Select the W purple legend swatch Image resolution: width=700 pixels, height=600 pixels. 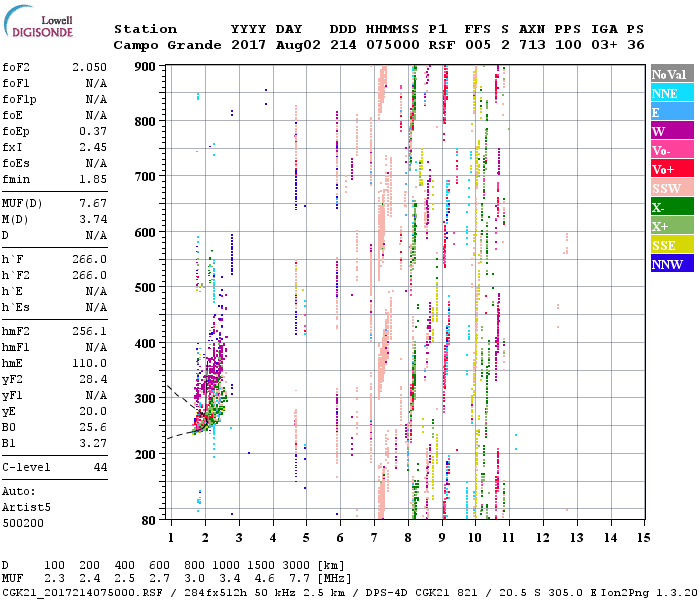[x=672, y=131]
